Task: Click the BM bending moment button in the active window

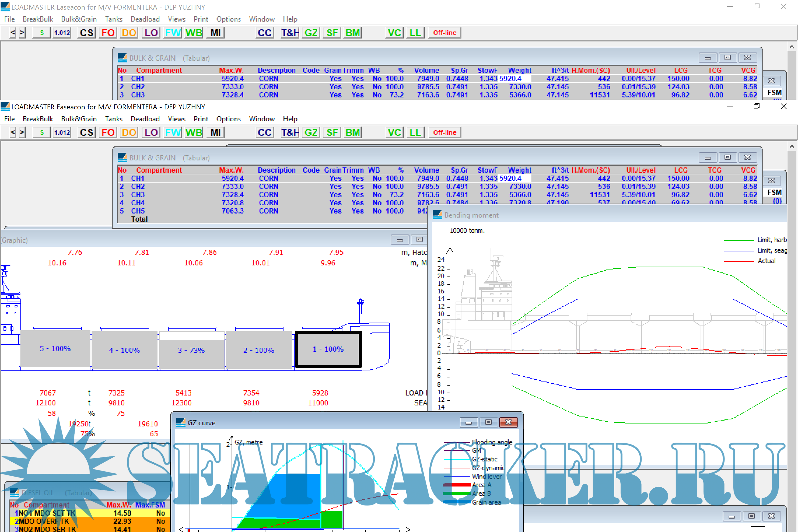Action: click(x=353, y=132)
